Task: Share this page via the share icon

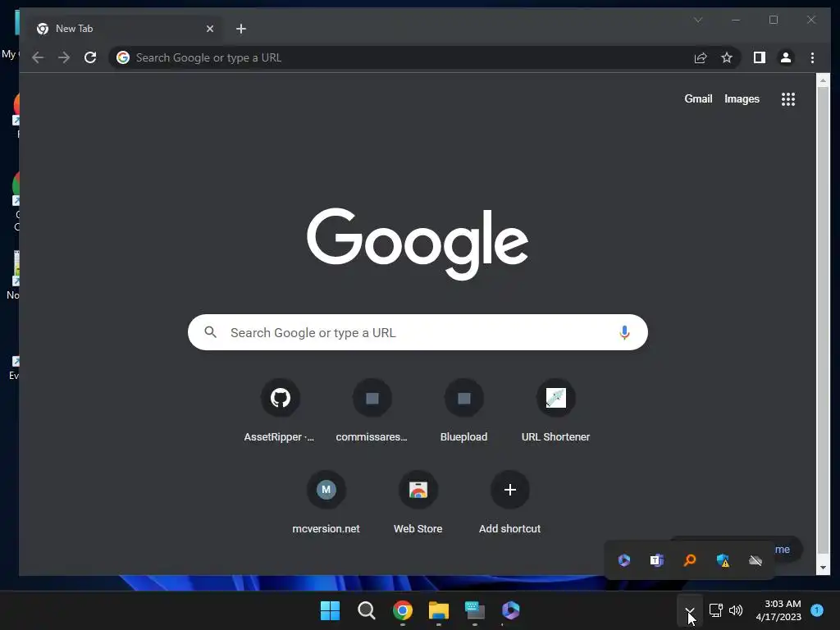Action: click(701, 57)
